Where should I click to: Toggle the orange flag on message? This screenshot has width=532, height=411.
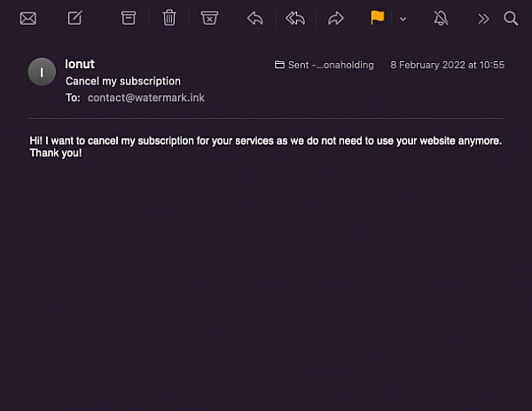click(378, 18)
